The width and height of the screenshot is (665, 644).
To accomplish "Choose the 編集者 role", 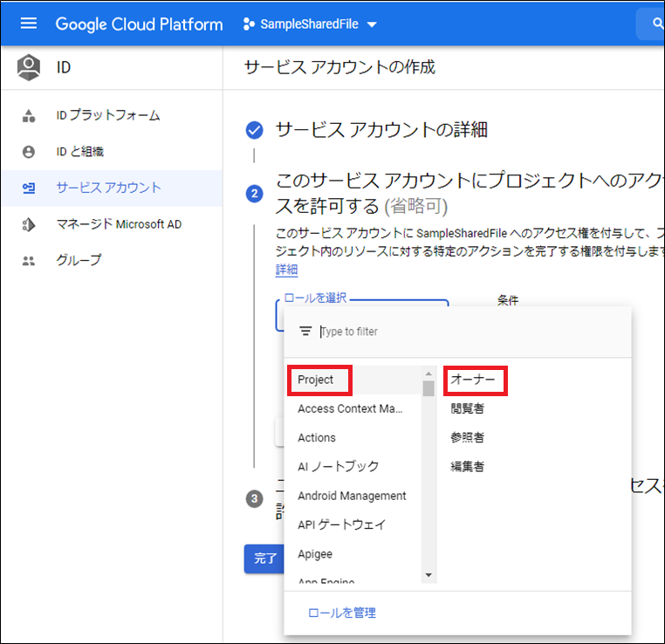I will click(x=468, y=466).
